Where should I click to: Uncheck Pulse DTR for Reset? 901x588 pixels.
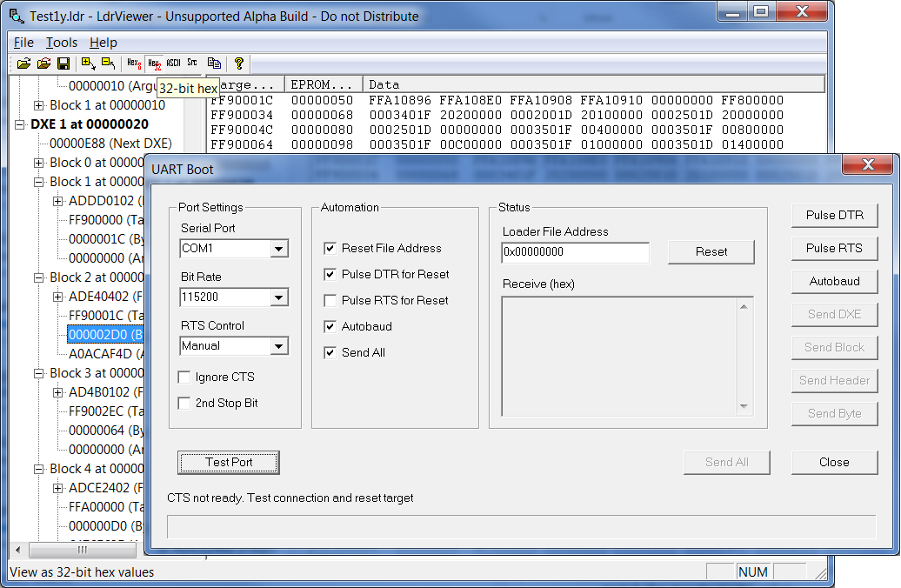pos(330,274)
